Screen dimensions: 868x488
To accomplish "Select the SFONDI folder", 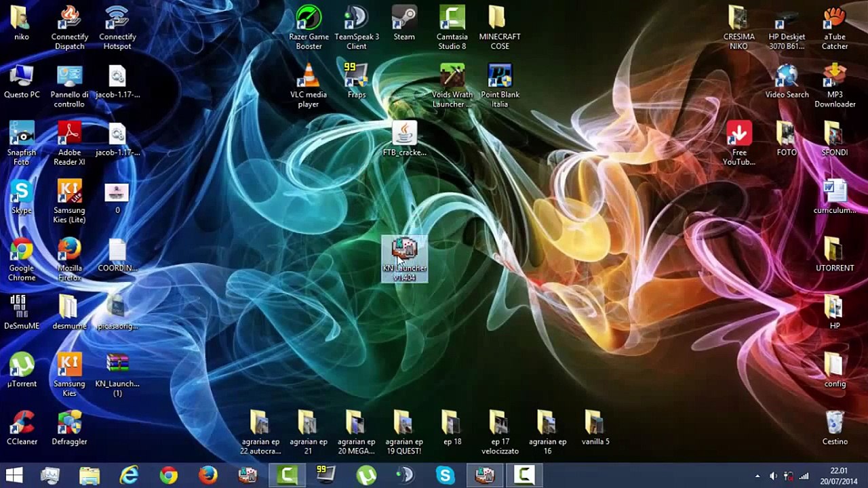I will click(x=835, y=139).
